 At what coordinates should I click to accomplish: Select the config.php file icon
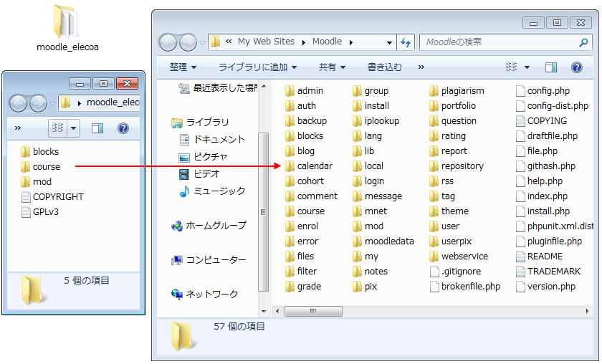pos(520,91)
